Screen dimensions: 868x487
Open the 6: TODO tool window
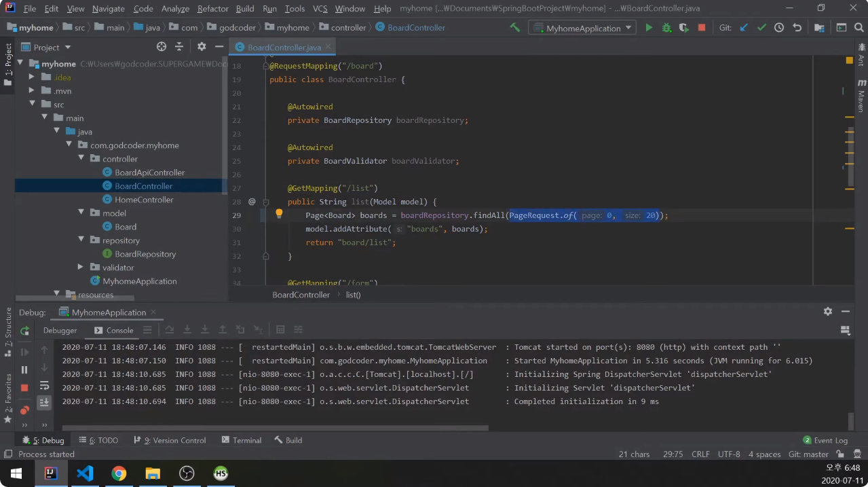98,440
